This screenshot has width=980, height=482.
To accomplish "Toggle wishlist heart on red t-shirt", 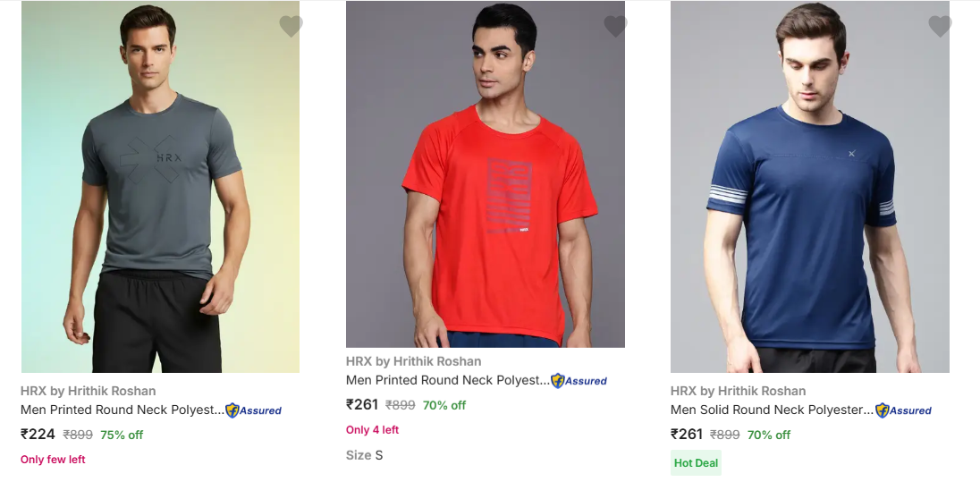I will click(615, 27).
